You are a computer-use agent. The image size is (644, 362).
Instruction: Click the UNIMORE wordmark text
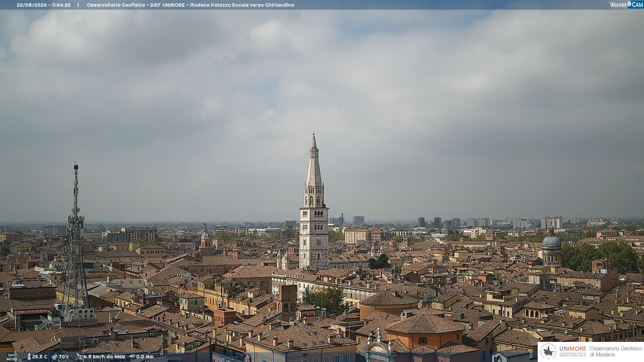(x=573, y=349)
